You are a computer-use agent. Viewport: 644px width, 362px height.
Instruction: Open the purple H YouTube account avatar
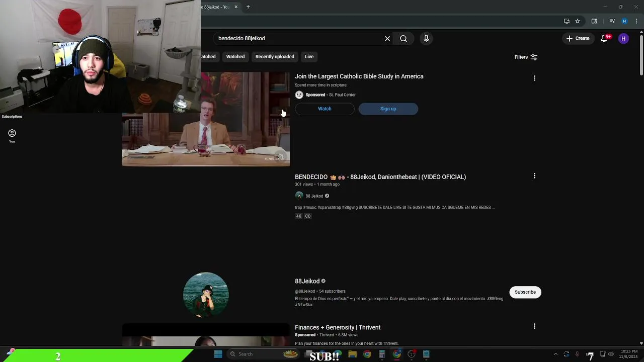pos(623,38)
